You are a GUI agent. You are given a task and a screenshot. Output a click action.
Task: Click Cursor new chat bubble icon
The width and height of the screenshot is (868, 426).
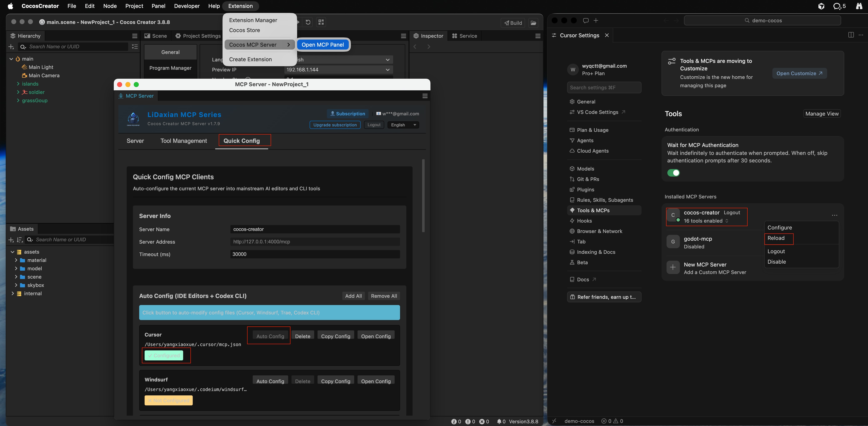(x=586, y=21)
